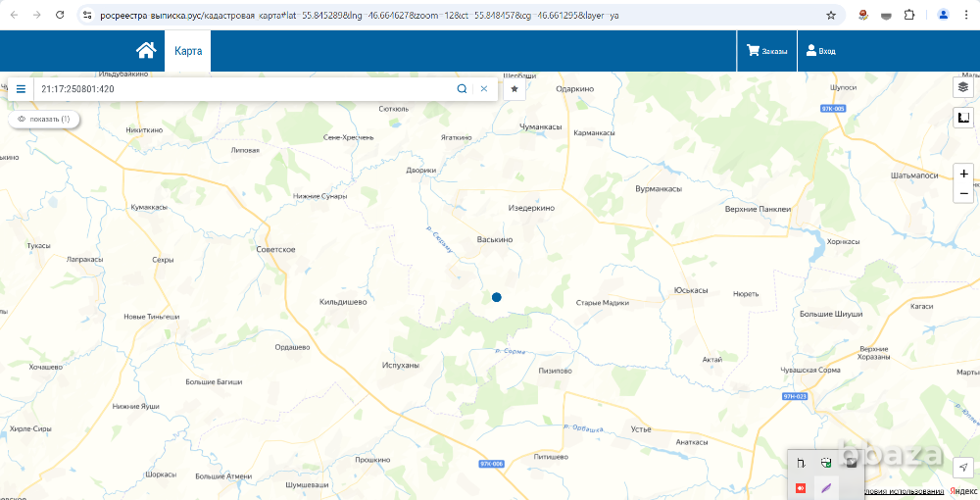
Task: Reload the page in browser
Action: click(60, 16)
